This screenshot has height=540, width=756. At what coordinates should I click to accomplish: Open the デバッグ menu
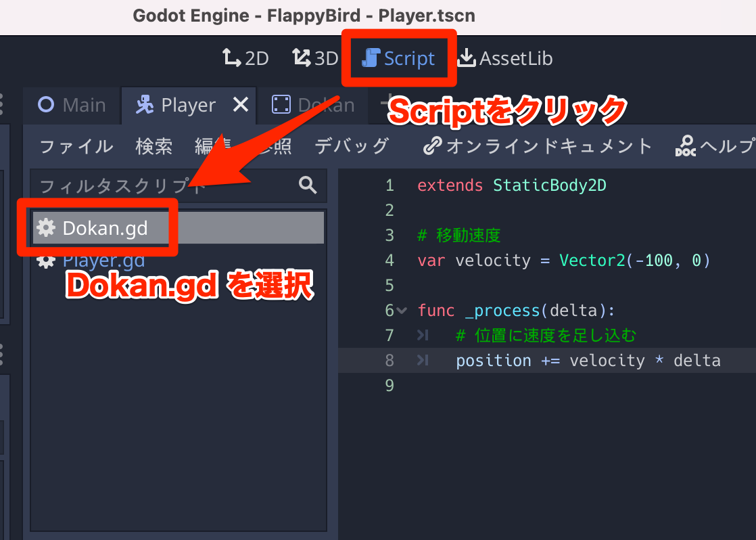click(352, 146)
